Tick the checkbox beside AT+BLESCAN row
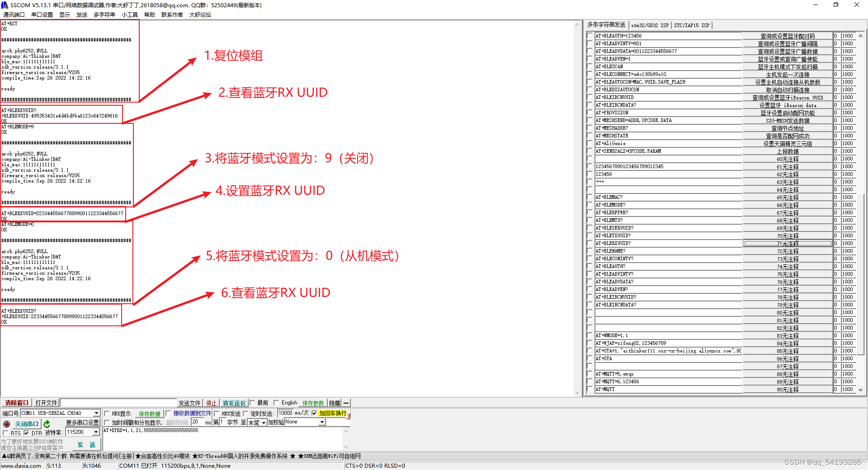868x470 pixels. point(590,66)
